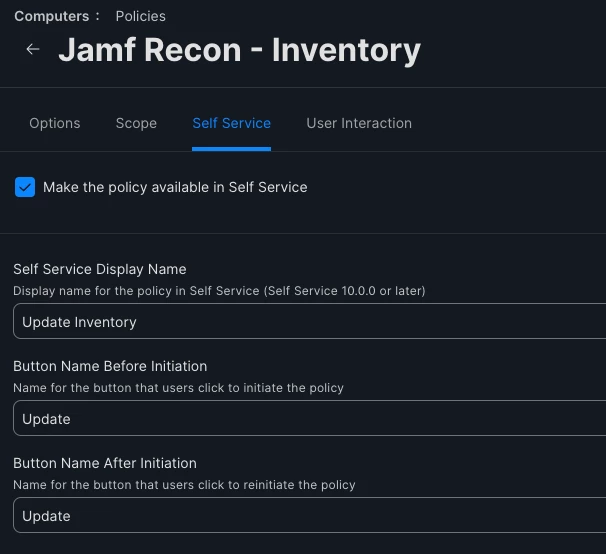Click the Button Name After Initiation field
This screenshot has width=606, height=554.
(x=310, y=515)
